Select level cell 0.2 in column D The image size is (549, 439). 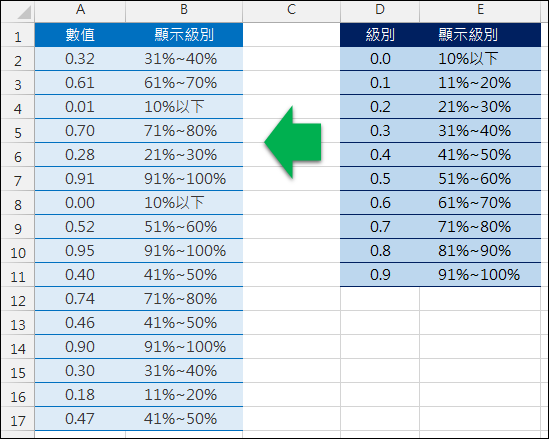(380, 107)
